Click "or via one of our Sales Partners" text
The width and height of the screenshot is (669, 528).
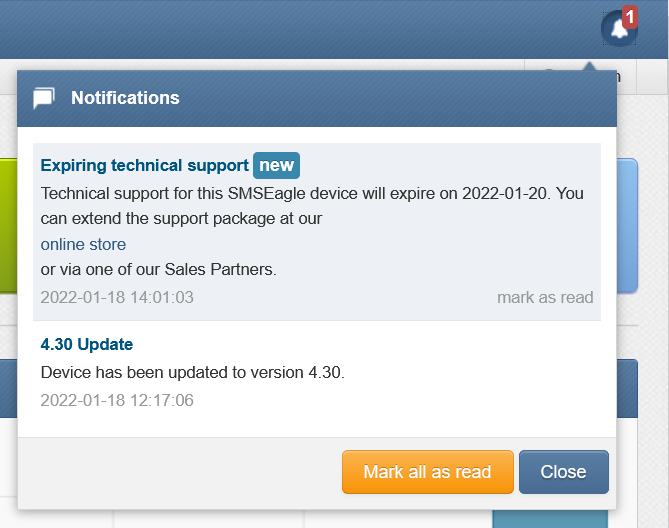tap(158, 270)
